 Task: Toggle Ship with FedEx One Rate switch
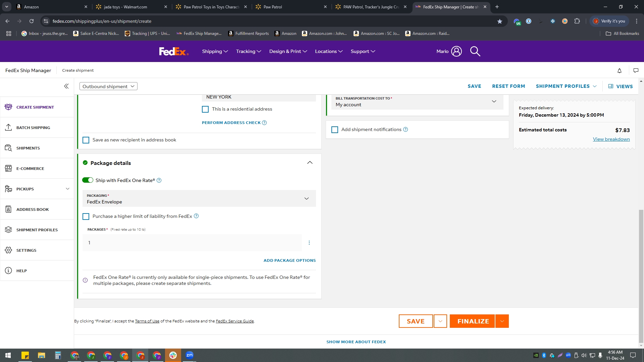88,180
